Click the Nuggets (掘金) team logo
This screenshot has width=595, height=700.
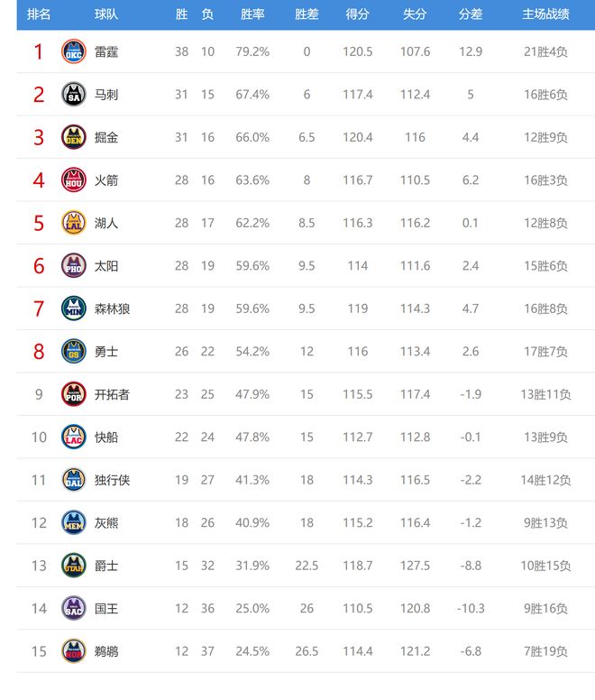click(x=74, y=138)
